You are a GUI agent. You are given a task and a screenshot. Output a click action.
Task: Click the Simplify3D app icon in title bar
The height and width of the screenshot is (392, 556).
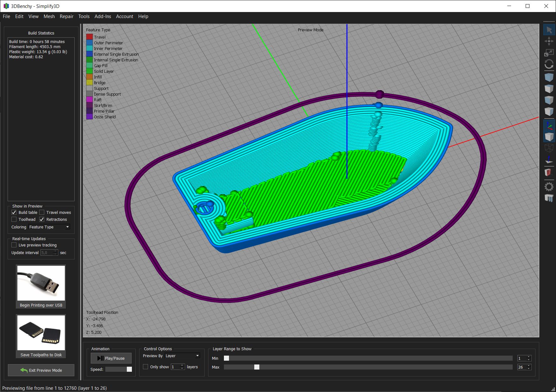[x=6, y=6]
